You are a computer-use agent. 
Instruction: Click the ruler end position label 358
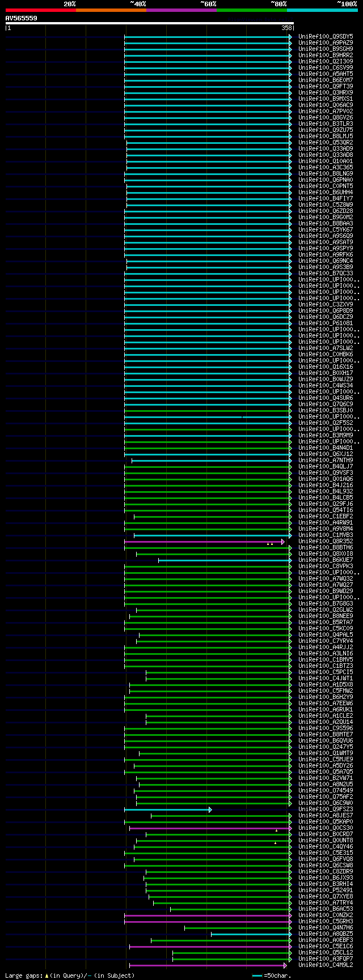(x=286, y=28)
